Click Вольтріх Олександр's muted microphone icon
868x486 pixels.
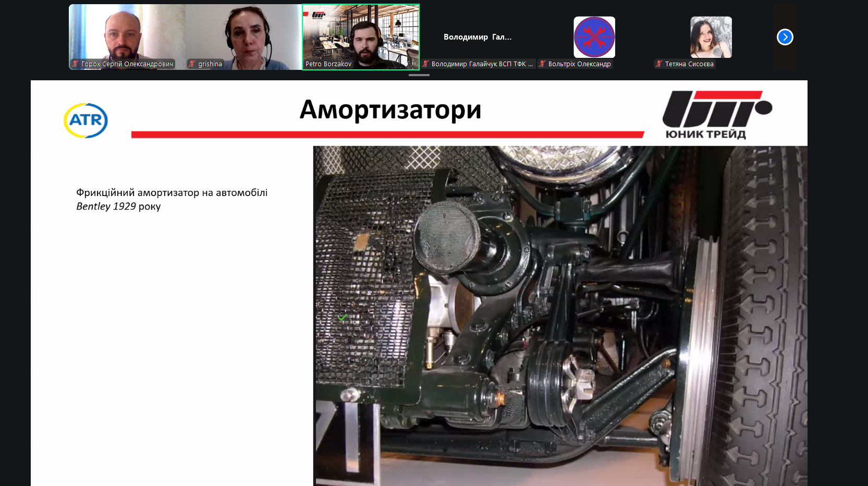coord(543,64)
